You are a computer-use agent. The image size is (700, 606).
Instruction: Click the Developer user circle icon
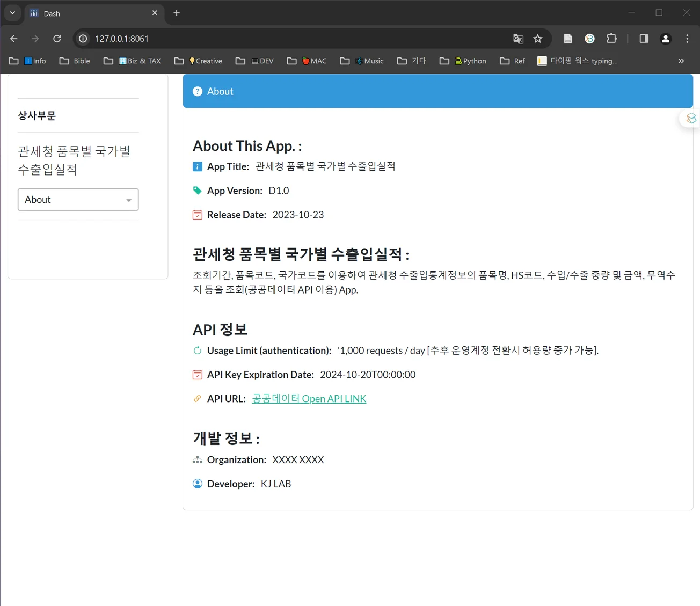click(198, 484)
